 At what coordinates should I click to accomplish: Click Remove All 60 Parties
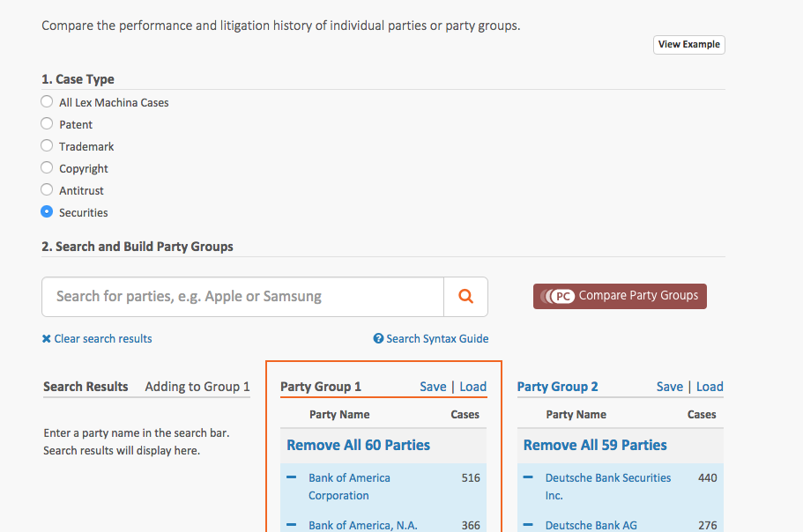coord(358,445)
